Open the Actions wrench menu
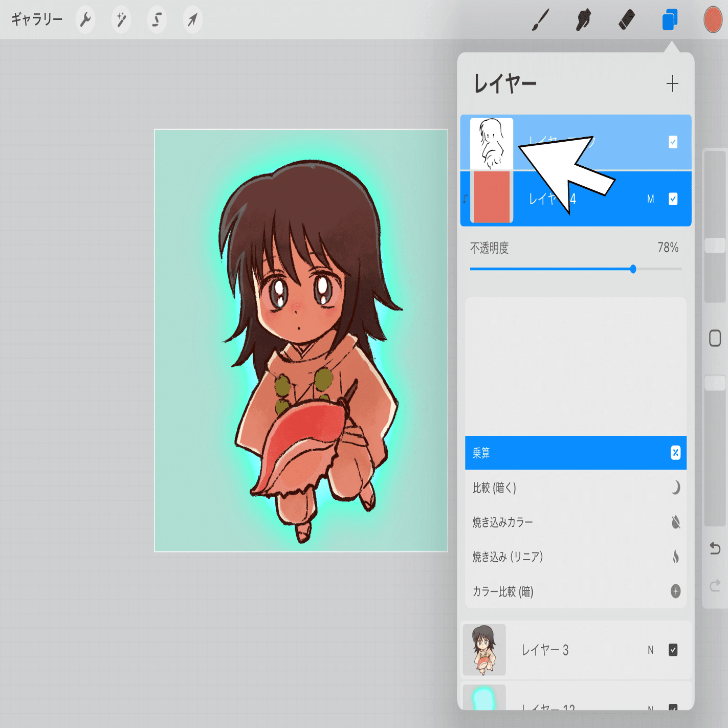Image resolution: width=728 pixels, height=728 pixels. (x=85, y=20)
